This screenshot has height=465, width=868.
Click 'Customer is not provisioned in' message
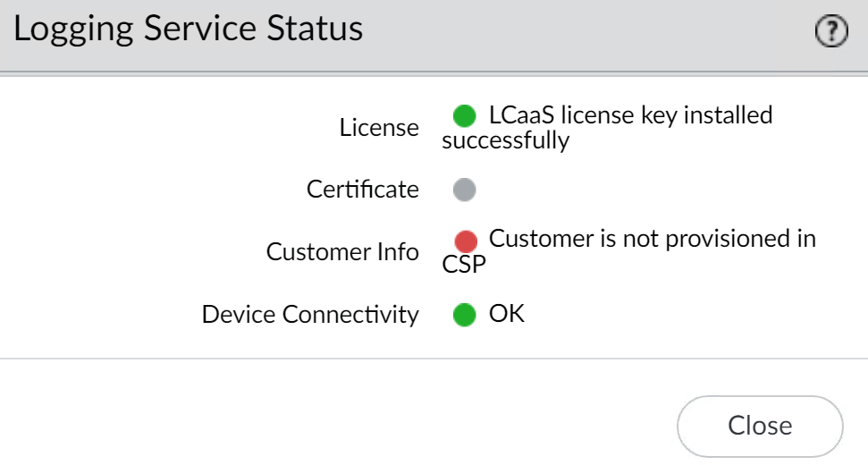pyautogui.click(x=652, y=240)
